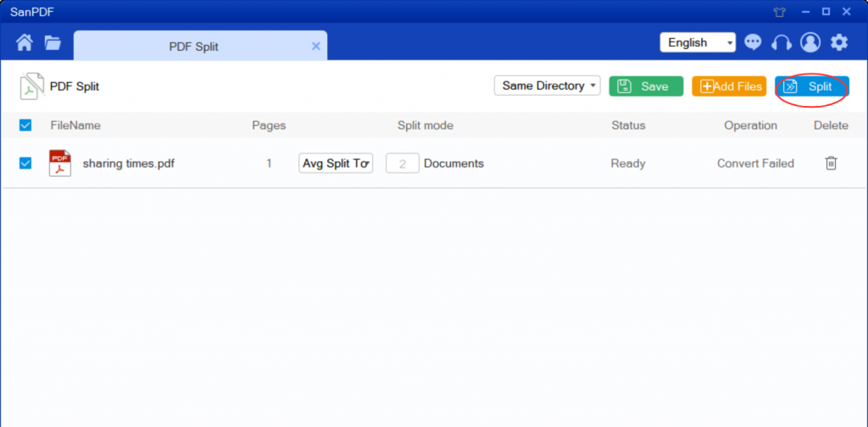Open the chat message bubble icon

[753, 42]
